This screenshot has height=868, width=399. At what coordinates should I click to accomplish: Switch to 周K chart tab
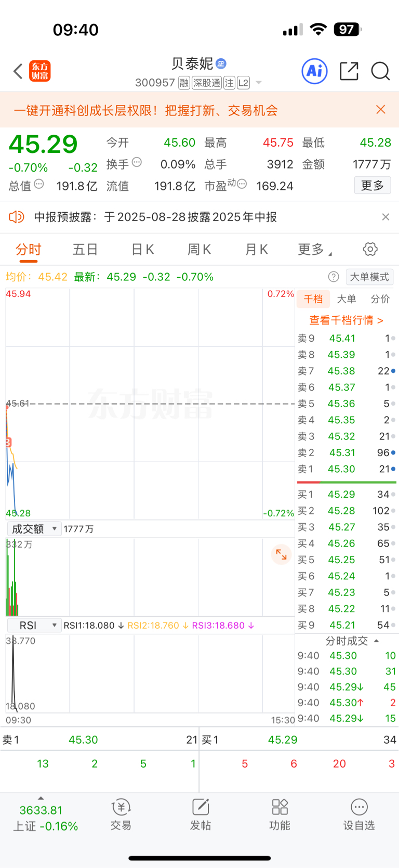[199, 250]
